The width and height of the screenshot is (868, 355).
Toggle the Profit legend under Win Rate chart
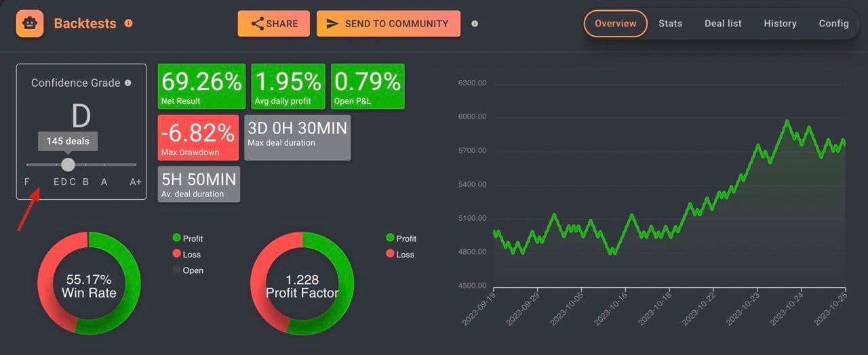[188, 238]
